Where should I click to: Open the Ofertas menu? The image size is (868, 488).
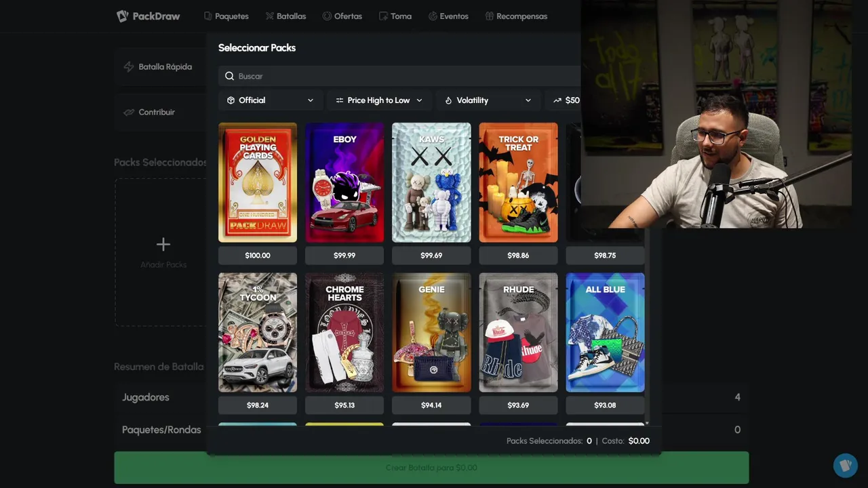coord(342,16)
